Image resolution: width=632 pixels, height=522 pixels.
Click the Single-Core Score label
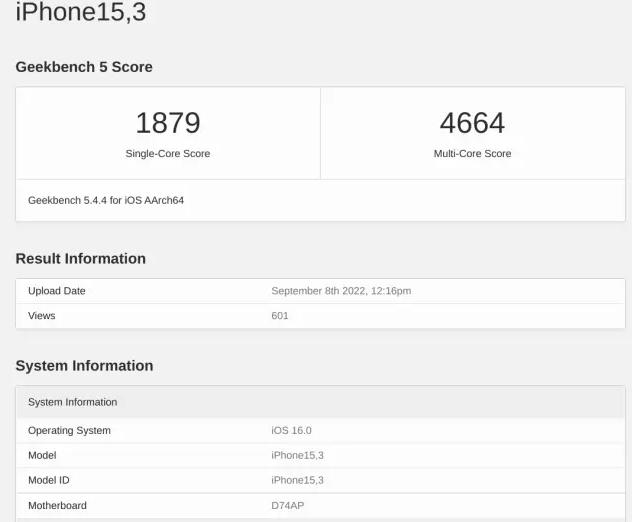click(168, 154)
